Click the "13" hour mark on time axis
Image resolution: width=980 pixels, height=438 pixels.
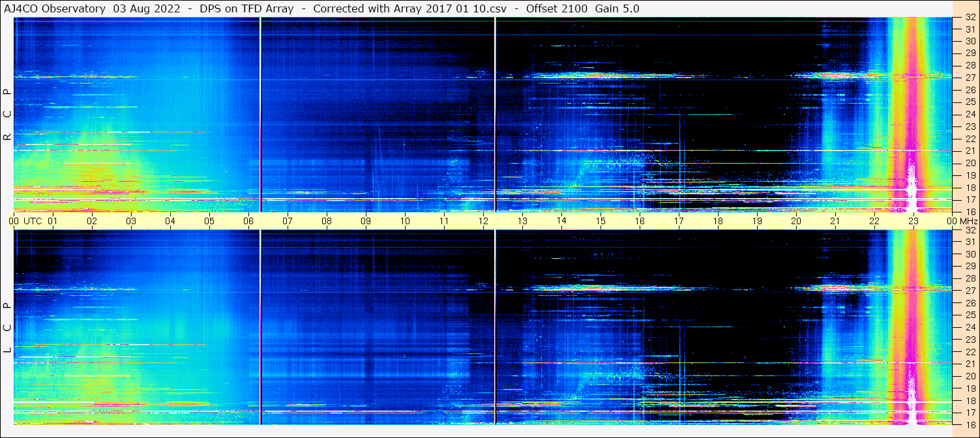(x=522, y=221)
